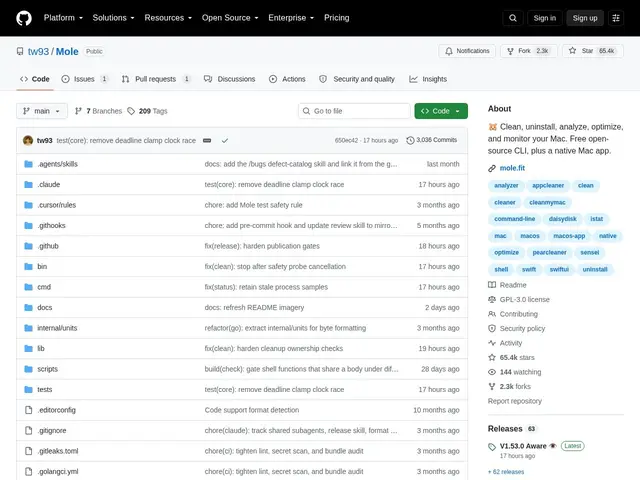Open the Mole repository name link
Screen dimensions: 640x480
pos(67,51)
